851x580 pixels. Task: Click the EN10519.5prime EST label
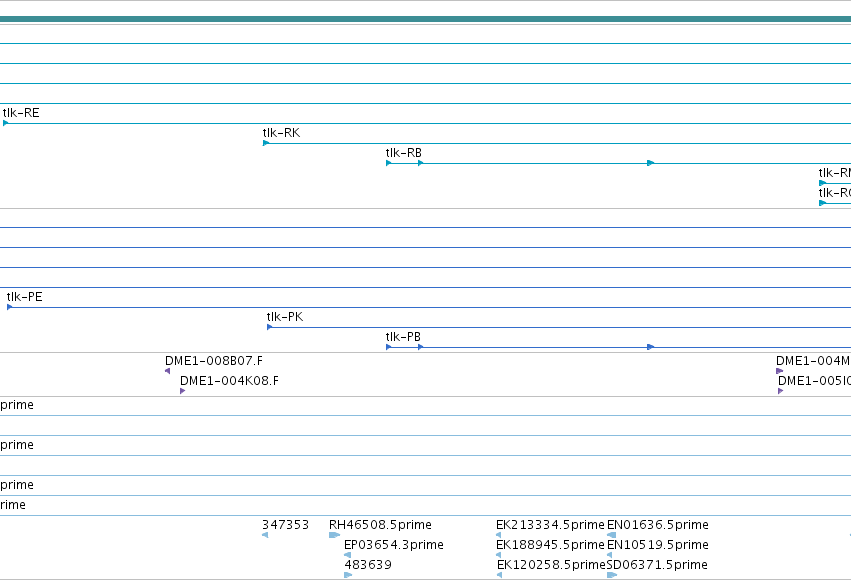tap(658, 545)
